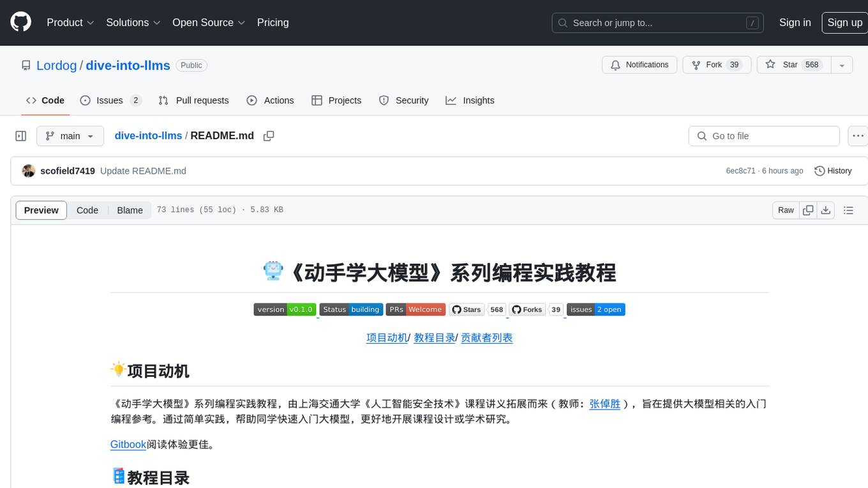Click the 项目动机 section heading
Image resolution: width=868 pixels, height=488 pixels.
pos(158,371)
